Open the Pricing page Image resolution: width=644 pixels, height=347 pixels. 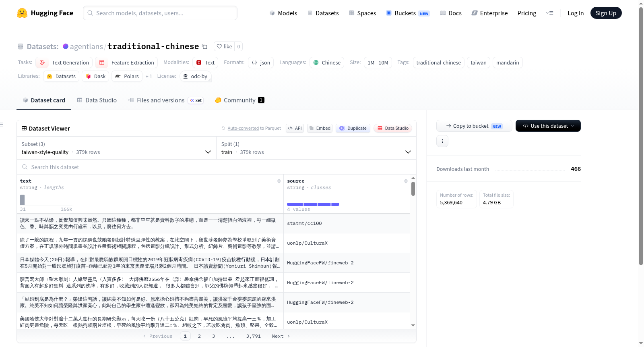click(x=526, y=13)
